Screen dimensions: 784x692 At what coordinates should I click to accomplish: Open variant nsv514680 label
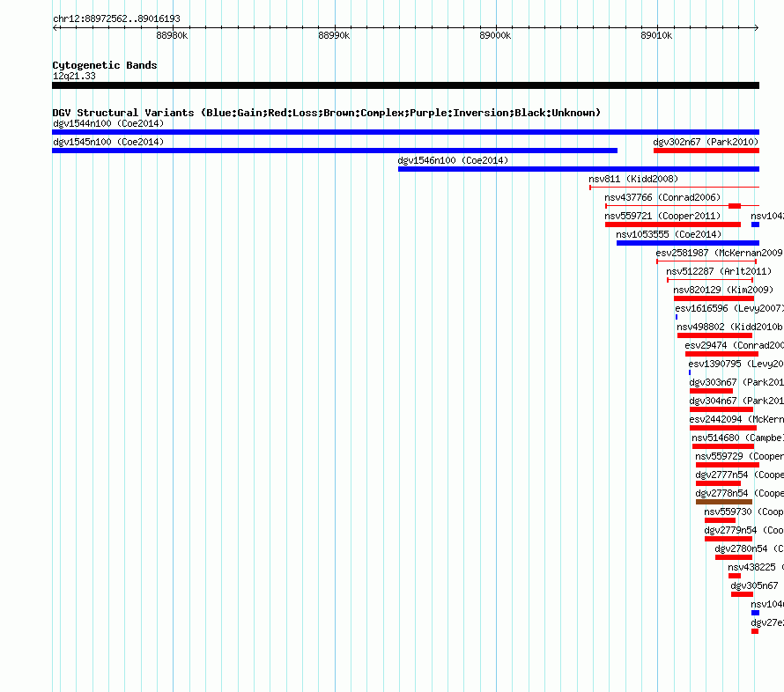pyautogui.click(x=737, y=438)
